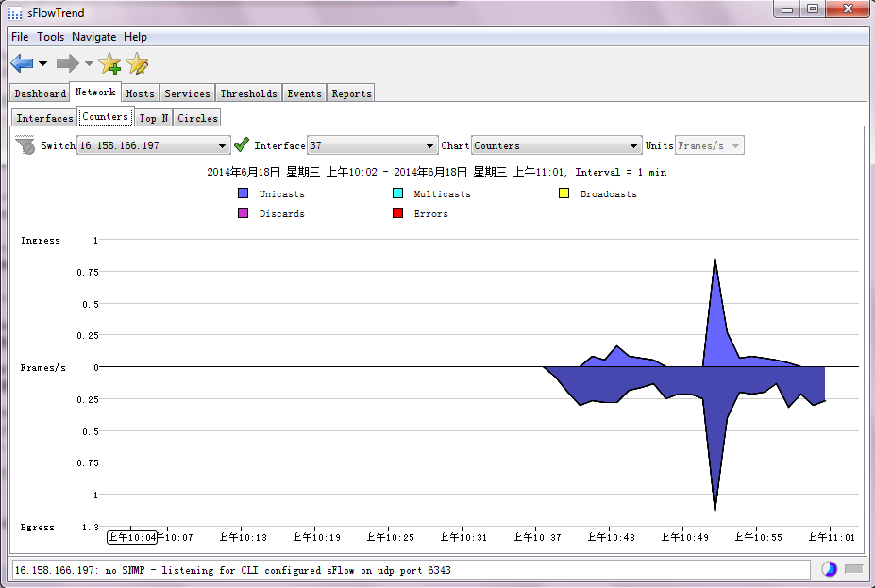Click the blue progress circle status icon
This screenshot has height=588, width=875.
(x=830, y=569)
